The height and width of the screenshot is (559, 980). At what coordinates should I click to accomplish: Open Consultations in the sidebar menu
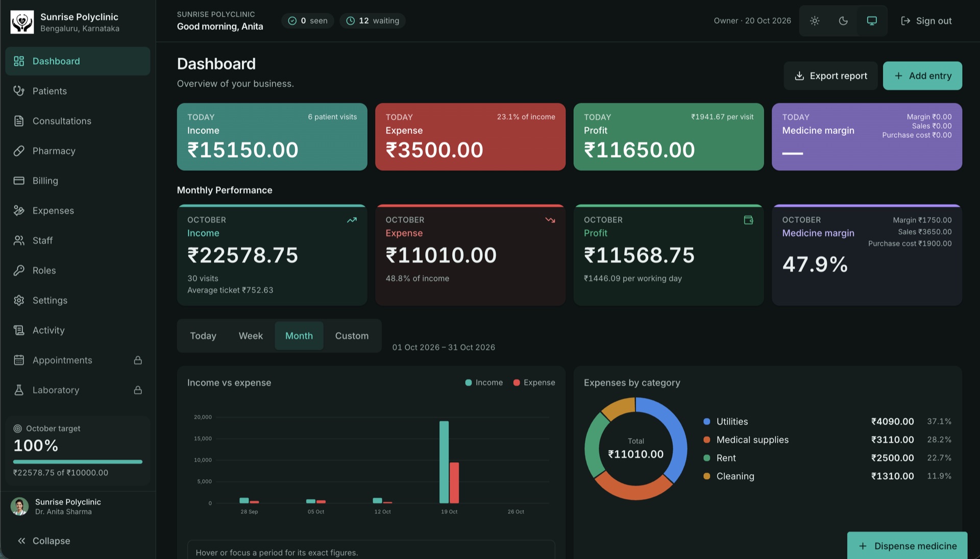pyautogui.click(x=78, y=121)
